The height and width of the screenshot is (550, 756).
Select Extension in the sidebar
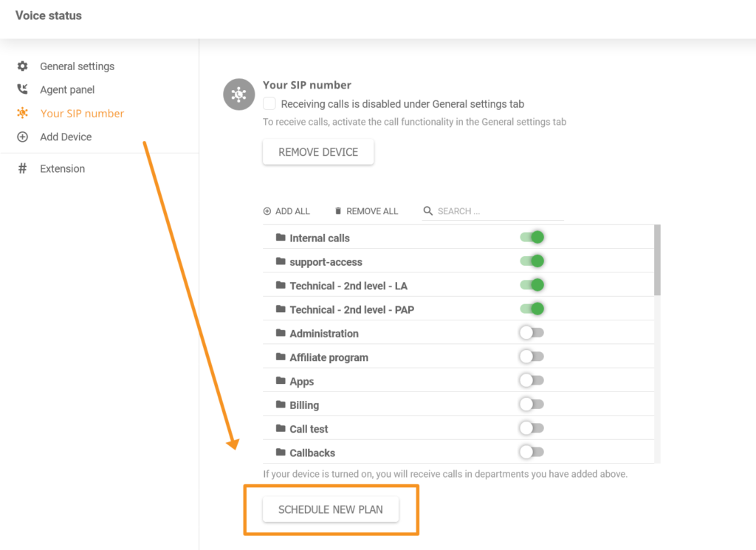[62, 168]
